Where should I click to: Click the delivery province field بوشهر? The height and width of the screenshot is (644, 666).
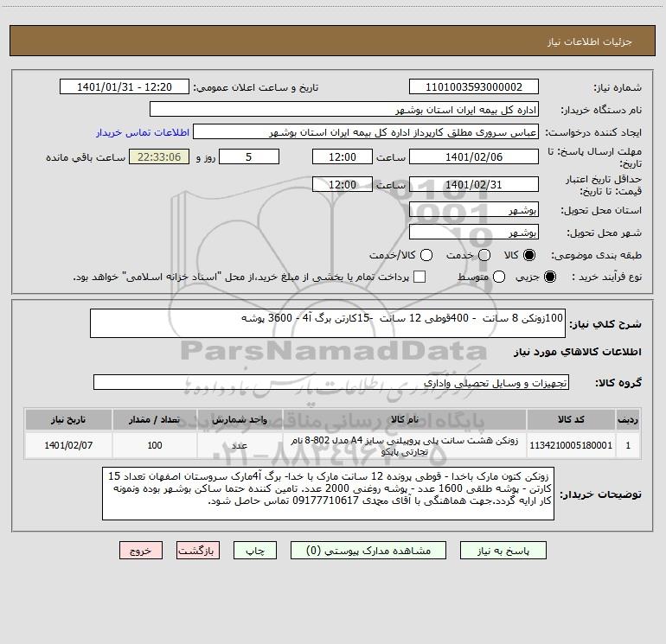tap(474, 210)
